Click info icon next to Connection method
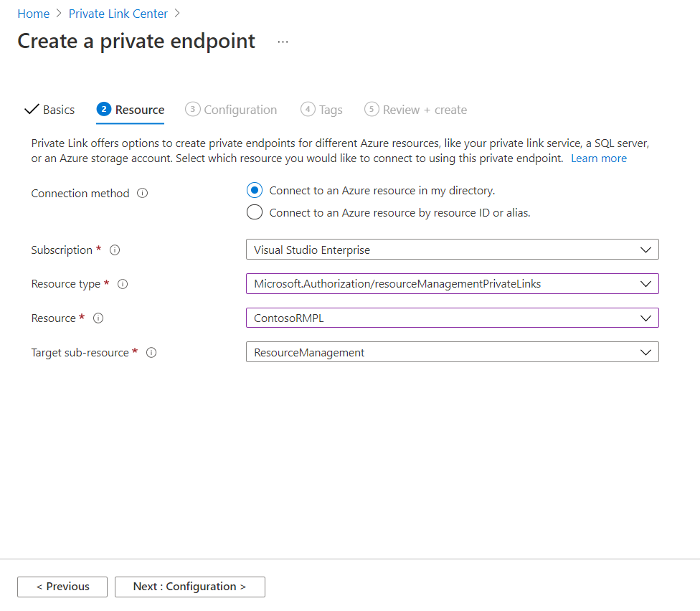Image resolution: width=700 pixels, height=611 pixels. [x=142, y=194]
